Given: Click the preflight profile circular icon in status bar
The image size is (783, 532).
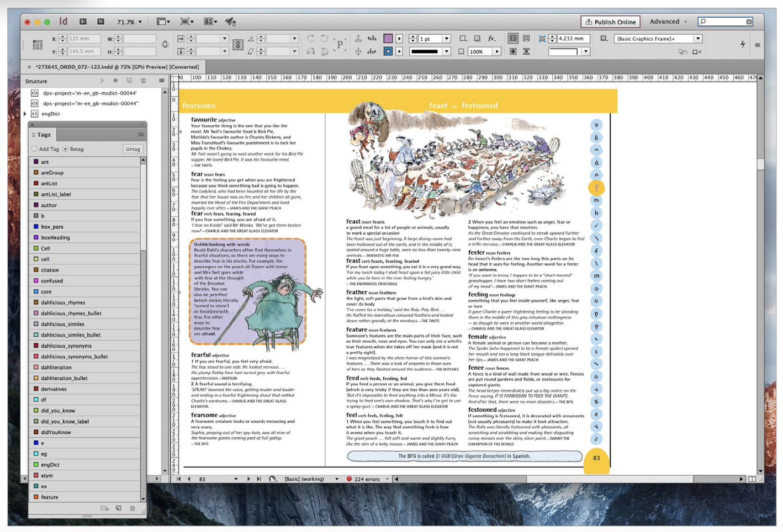Looking at the screenshot, I should coord(272,479).
